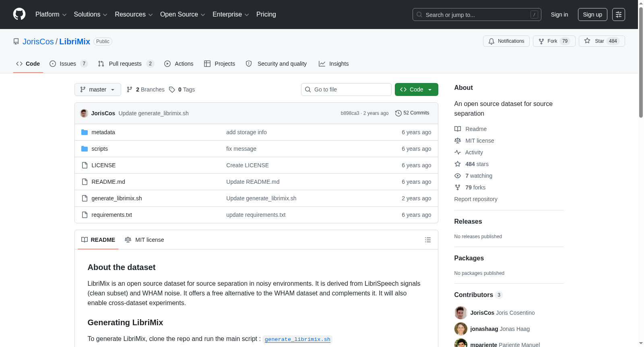Image resolution: width=644 pixels, height=347 pixels.
Task: Click jonashaag contributor avatar
Action: click(461, 329)
